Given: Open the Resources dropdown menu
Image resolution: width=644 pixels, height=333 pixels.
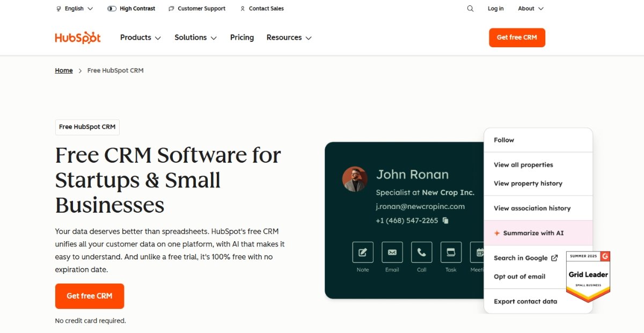Looking at the screenshot, I should [x=289, y=38].
